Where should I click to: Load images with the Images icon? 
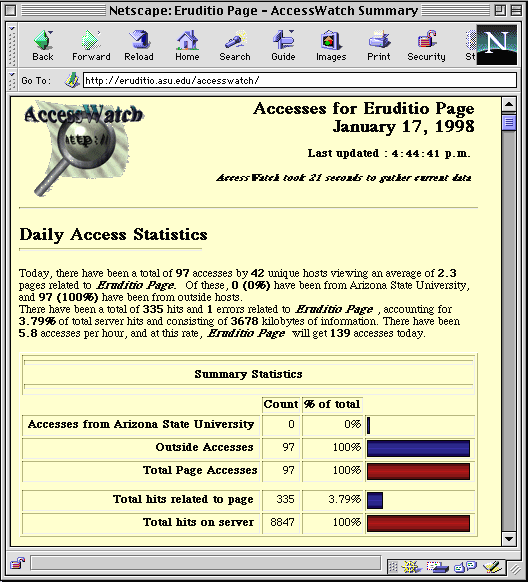(x=331, y=46)
